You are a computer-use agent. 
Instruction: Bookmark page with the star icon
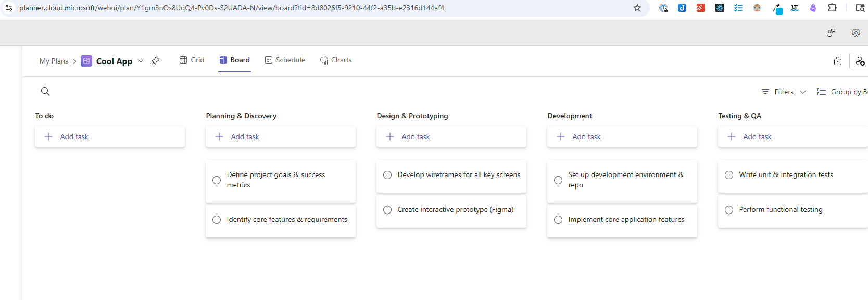tap(637, 8)
